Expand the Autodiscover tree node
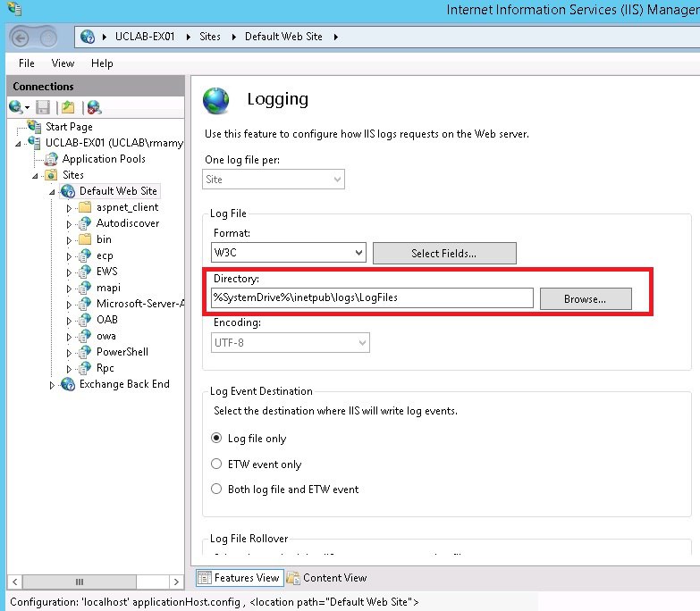Image resolution: width=700 pixels, height=611 pixels. tap(69, 224)
